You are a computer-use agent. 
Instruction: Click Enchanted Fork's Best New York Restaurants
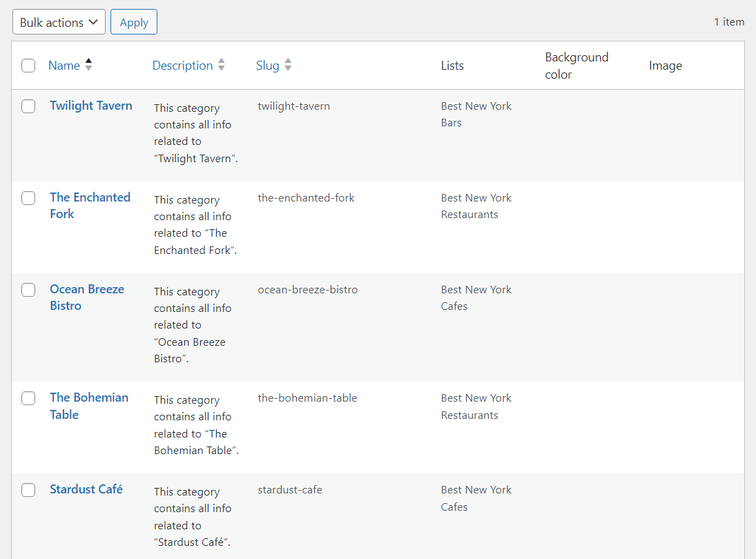click(476, 206)
